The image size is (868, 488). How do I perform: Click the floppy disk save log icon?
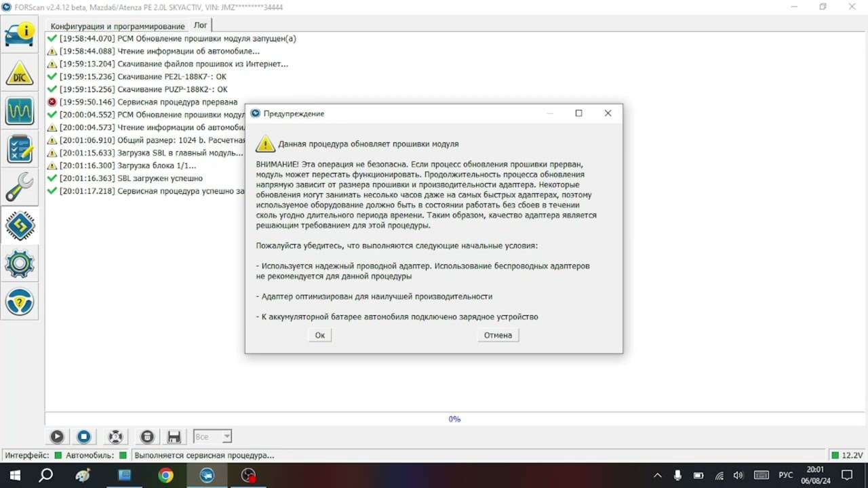174,437
